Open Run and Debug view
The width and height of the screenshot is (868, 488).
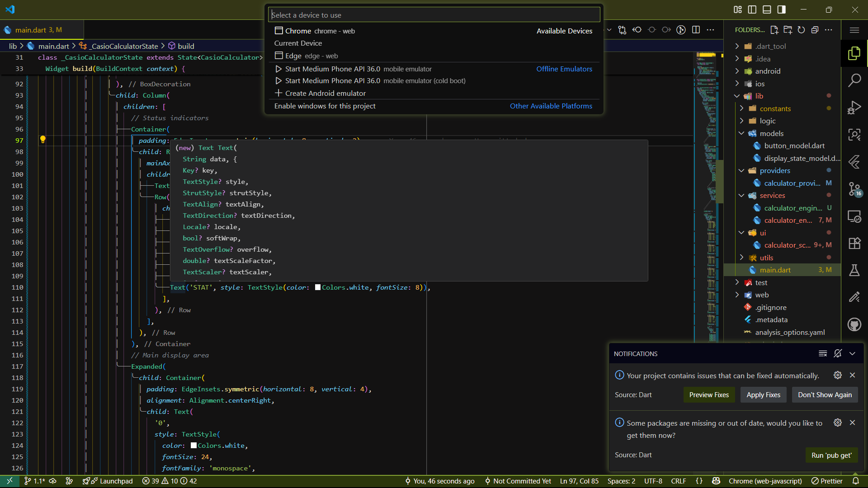click(x=854, y=108)
